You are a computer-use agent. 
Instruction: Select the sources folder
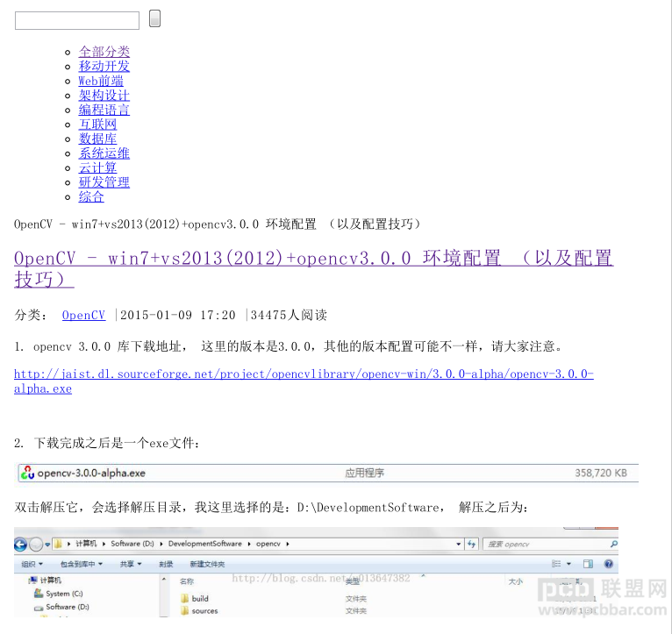click(199, 611)
